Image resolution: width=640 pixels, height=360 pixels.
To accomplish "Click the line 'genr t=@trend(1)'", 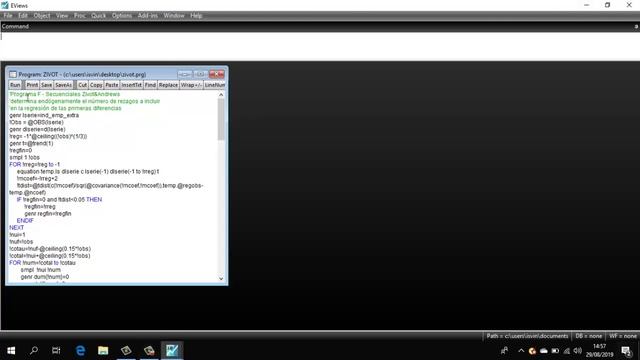I will pyautogui.click(x=31, y=144).
